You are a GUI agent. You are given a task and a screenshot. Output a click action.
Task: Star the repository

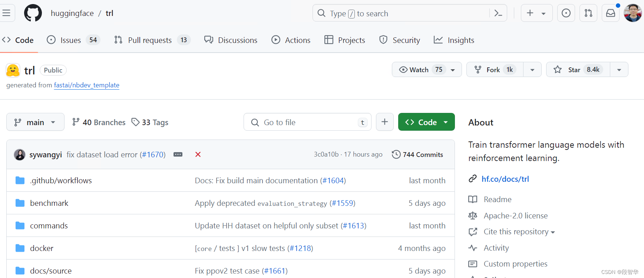pos(578,70)
